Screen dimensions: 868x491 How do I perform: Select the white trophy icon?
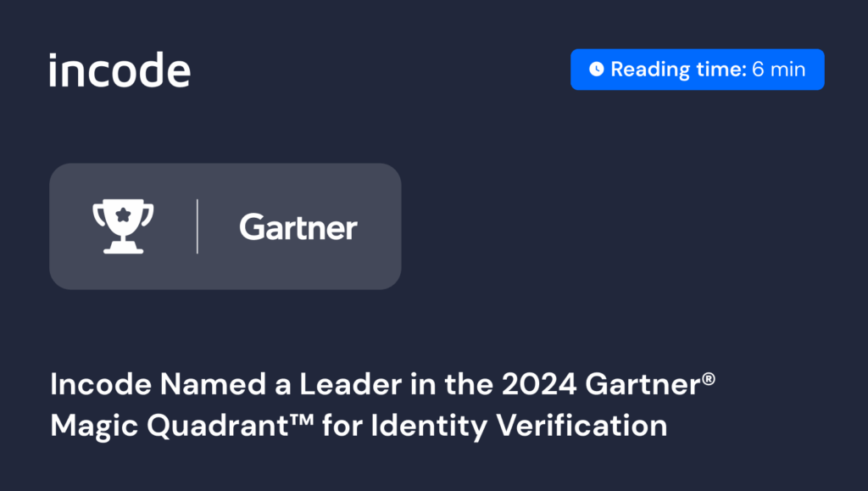click(123, 226)
